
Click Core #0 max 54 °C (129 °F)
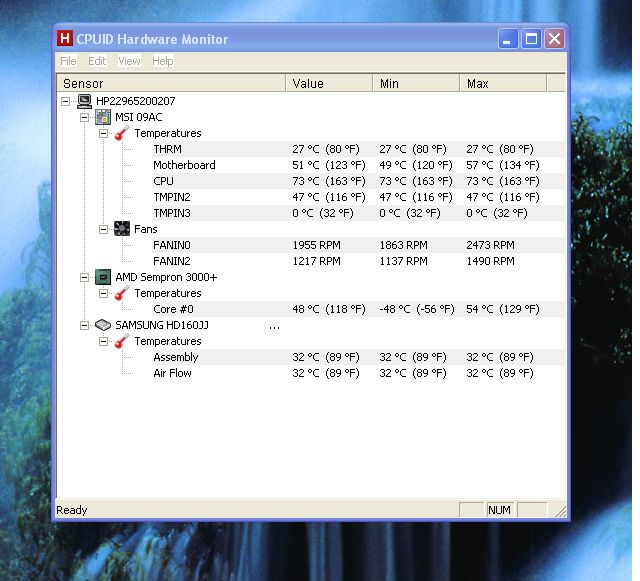pos(503,309)
